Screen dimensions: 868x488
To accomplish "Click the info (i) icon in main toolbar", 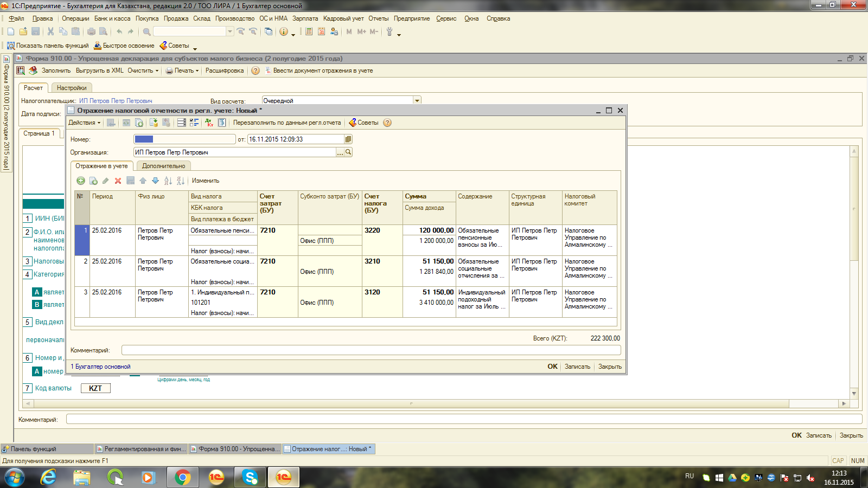I will [284, 31].
